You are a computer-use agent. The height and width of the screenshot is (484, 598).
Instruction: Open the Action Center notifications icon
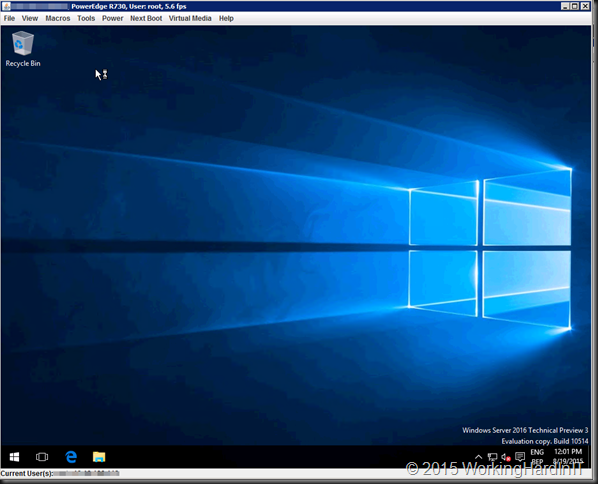(519, 457)
